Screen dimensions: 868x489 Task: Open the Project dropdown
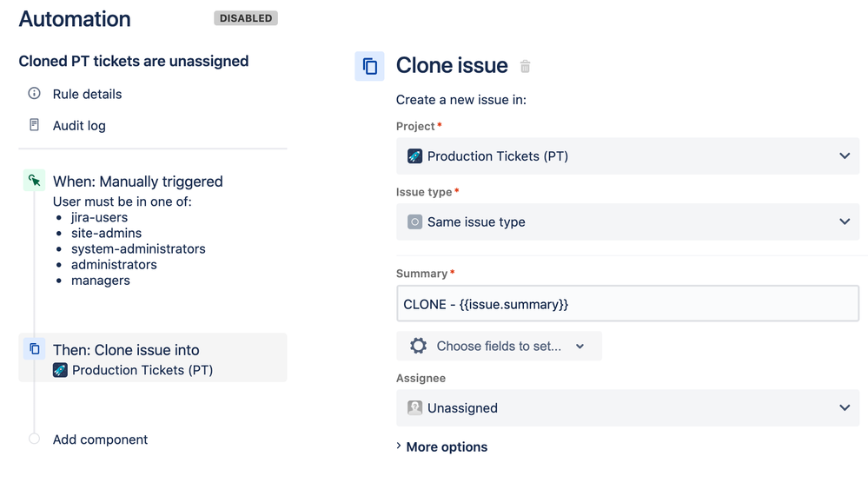pyautogui.click(x=627, y=156)
